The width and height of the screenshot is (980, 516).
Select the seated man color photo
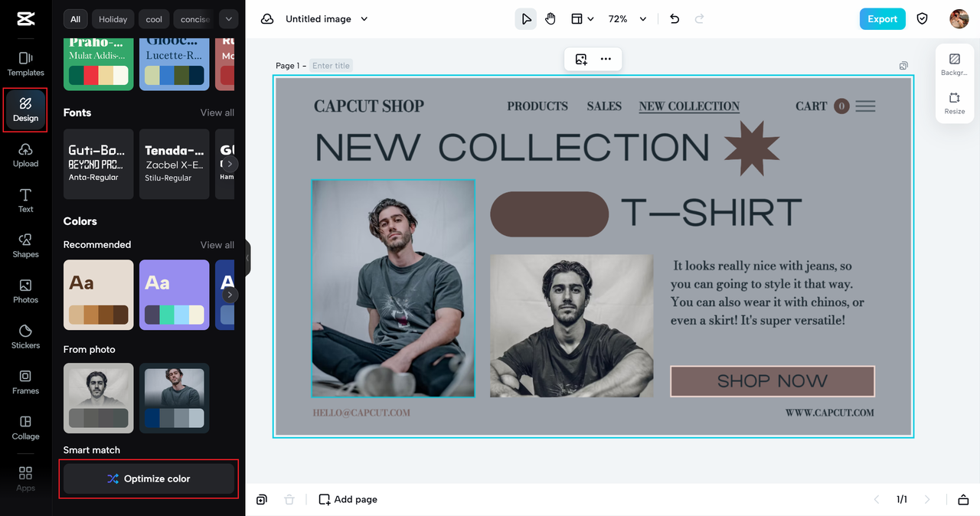click(393, 289)
